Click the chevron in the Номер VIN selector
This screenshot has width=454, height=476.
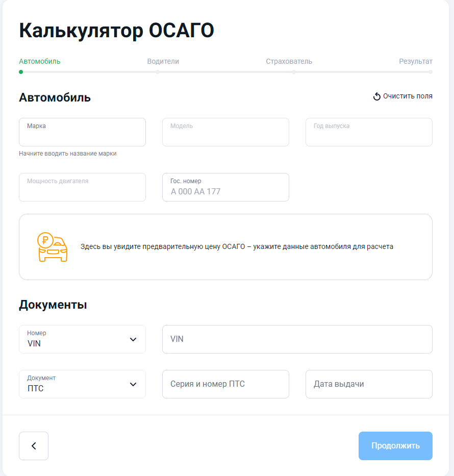[133, 339]
